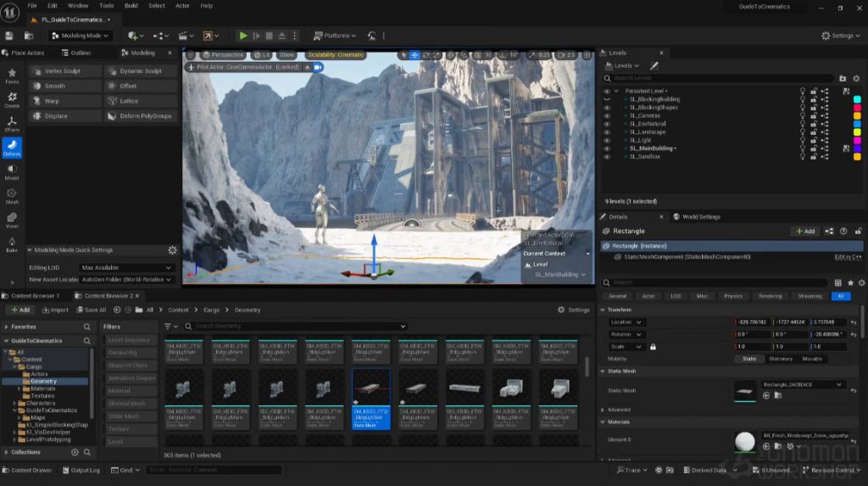Open Modeling Mode Quick Settings gear
The height and width of the screenshot is (486, 868).
click(172, 250)
